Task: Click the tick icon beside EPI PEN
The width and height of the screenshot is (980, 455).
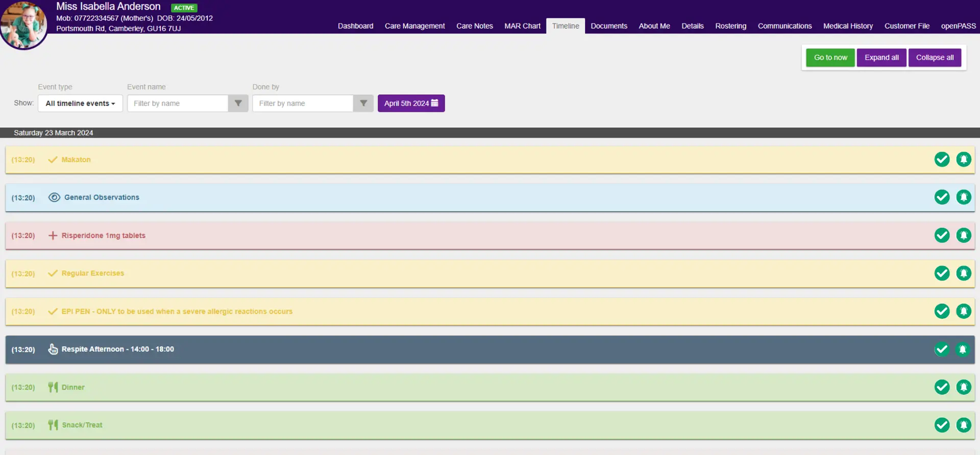Action: coord(53,311)
